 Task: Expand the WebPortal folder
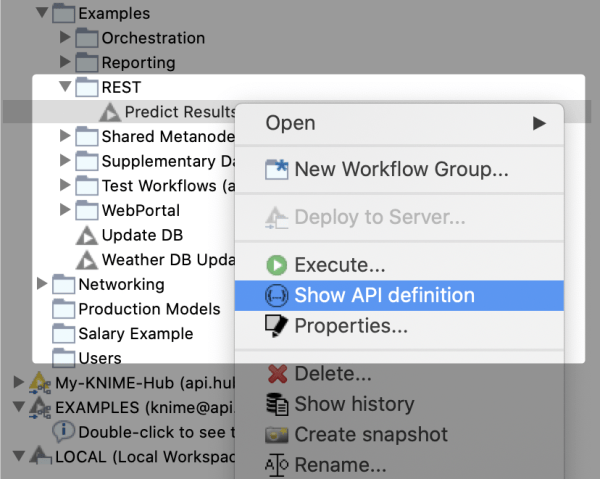[65, 209]
